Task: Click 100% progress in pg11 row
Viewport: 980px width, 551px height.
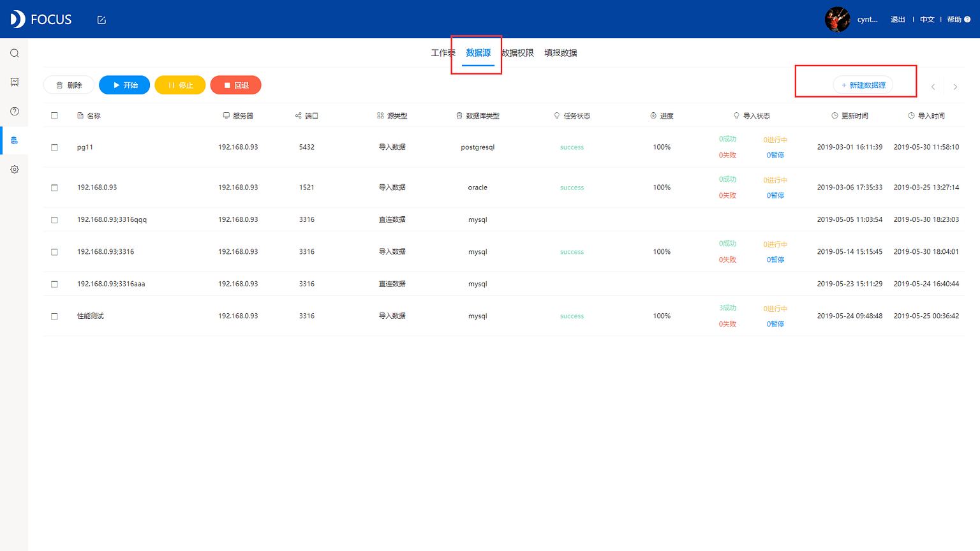Action: pyautogui.click(x=662, y=147)
